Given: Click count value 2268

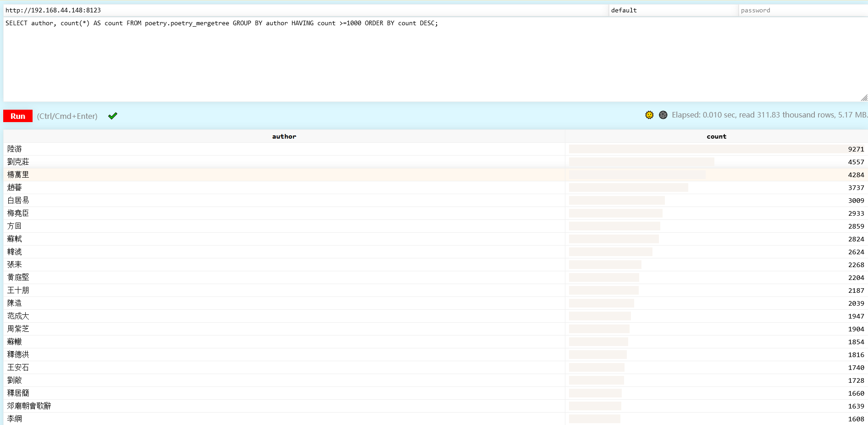Looking at the screenshot, I should (x=856, y=265).
